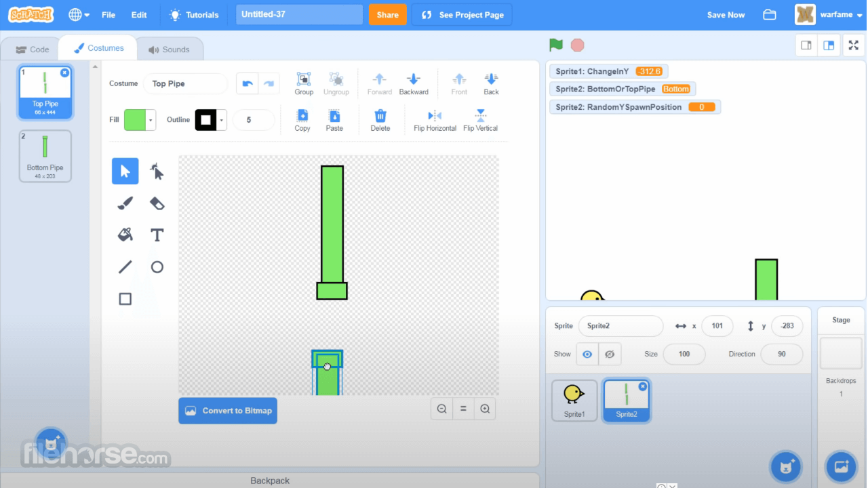Select the Stage backdrop thumbnail
Screen dimensions: 868x488
[841, 353]
